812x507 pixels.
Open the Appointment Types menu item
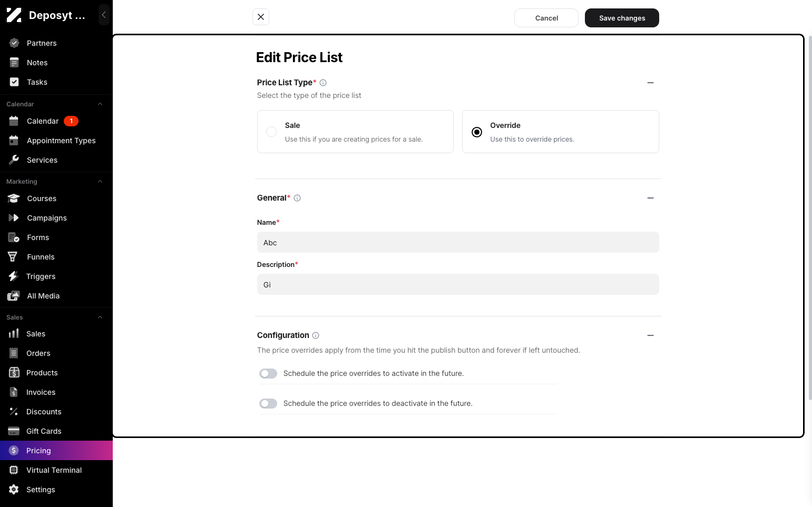point(56,141)
